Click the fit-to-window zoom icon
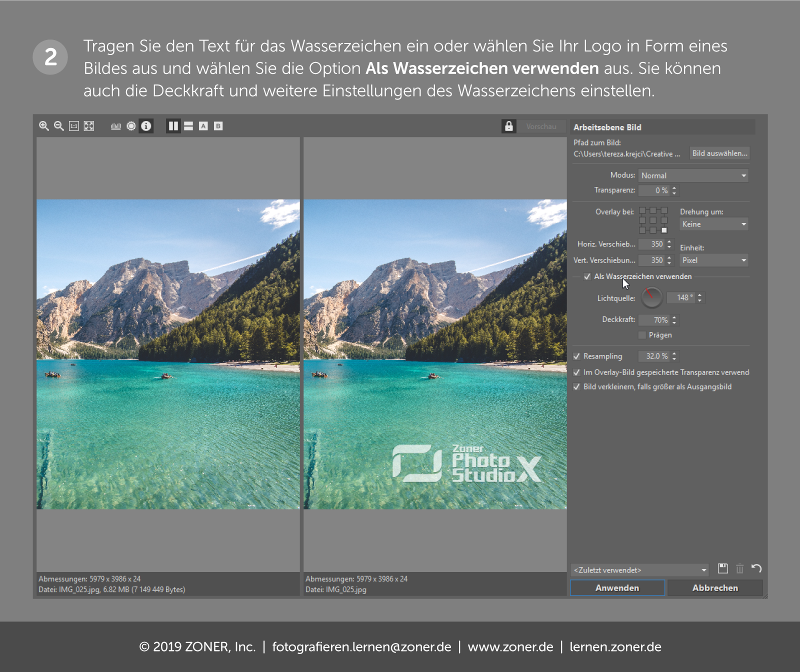Viewport: 800px width, 672px height. [89, 126]
